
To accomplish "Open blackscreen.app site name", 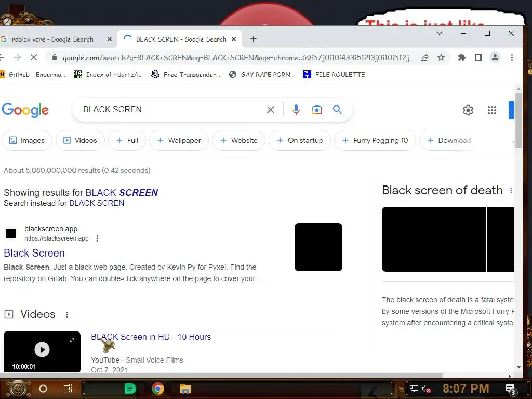I will tap(51, 229).
